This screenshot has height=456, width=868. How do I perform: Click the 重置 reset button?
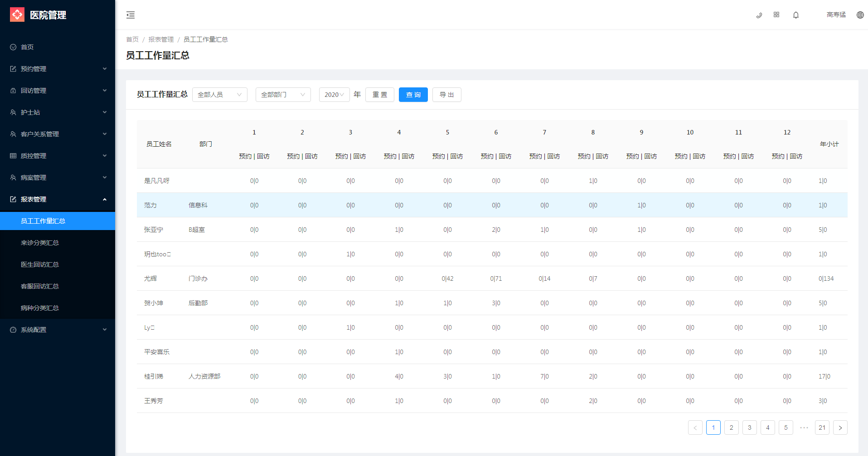coord(380,95)
